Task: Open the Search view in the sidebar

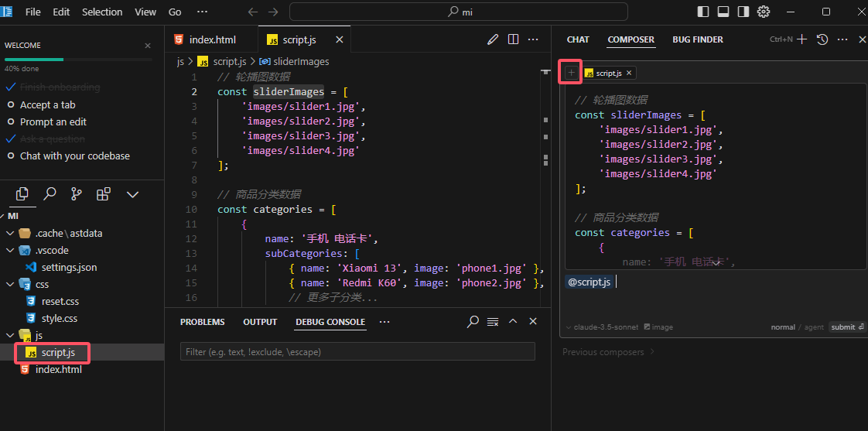Action: 50,194
